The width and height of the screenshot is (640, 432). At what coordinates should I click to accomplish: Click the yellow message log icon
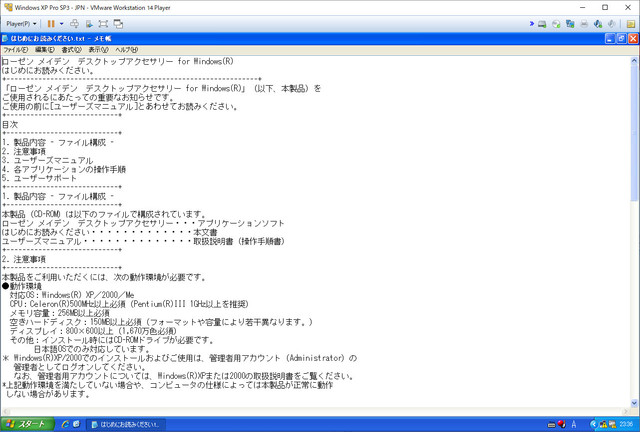pyautogui.click(x=631, y=24)
